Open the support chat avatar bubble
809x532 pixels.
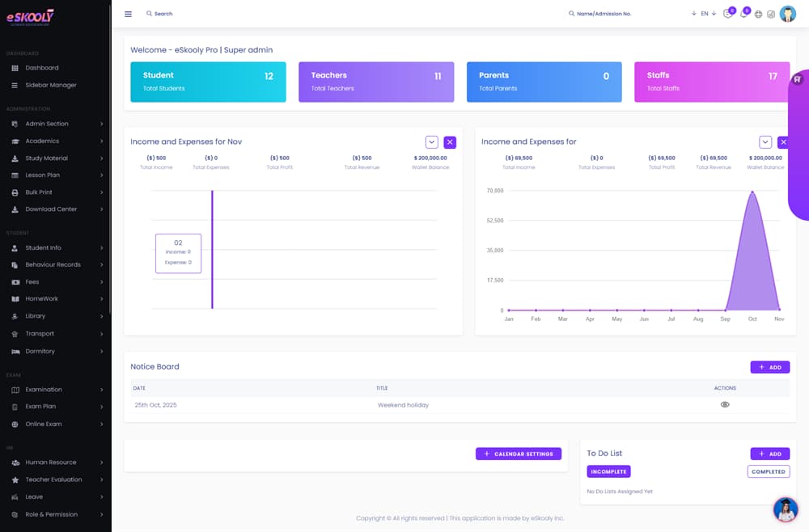coord(786,509)
